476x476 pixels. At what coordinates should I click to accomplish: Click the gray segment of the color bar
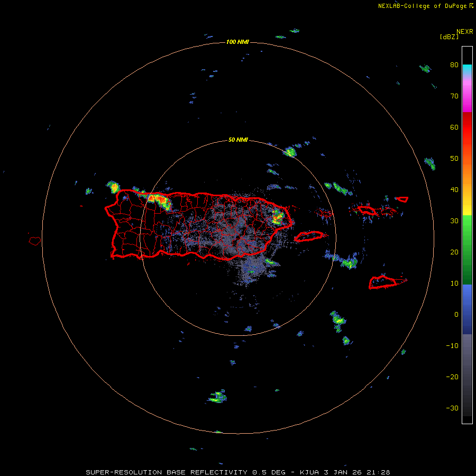pos(467,375)
